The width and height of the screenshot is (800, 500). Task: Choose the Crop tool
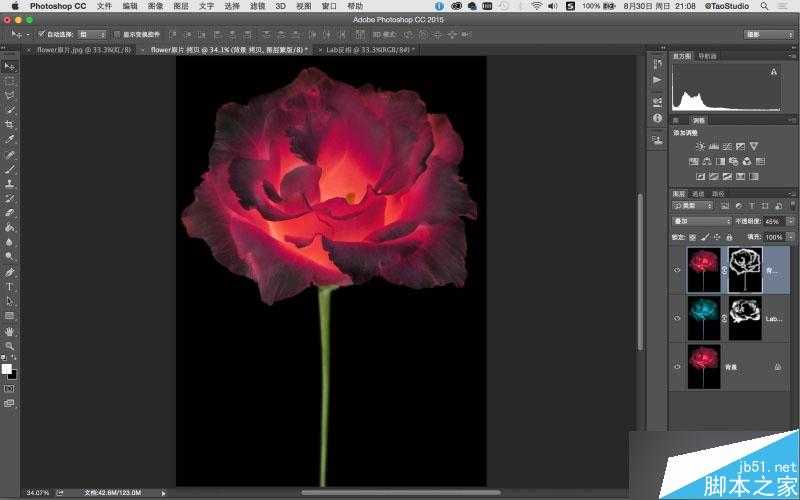click(x=10, y=125)
